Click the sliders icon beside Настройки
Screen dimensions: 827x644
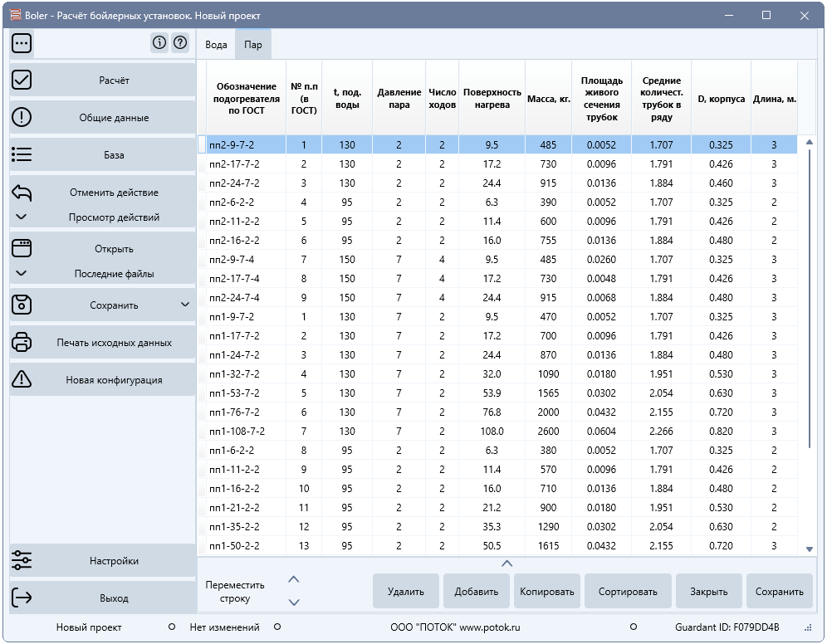tap(22, 560)
